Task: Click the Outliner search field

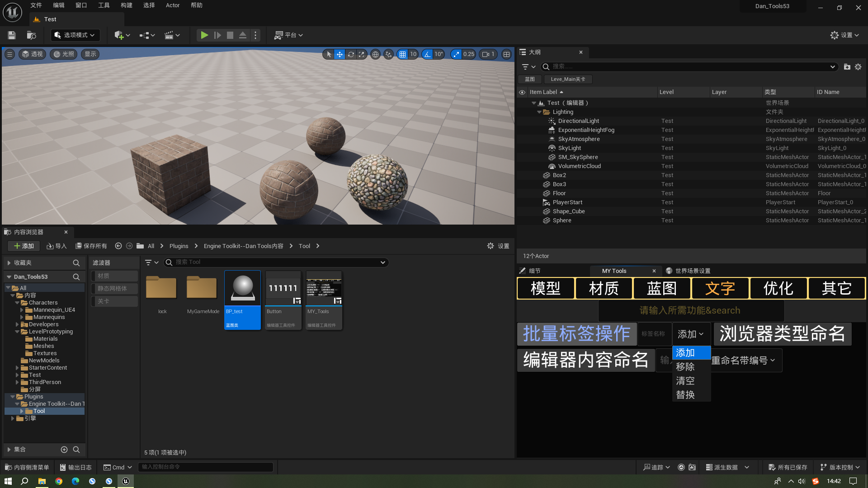Action: point(689,67)
